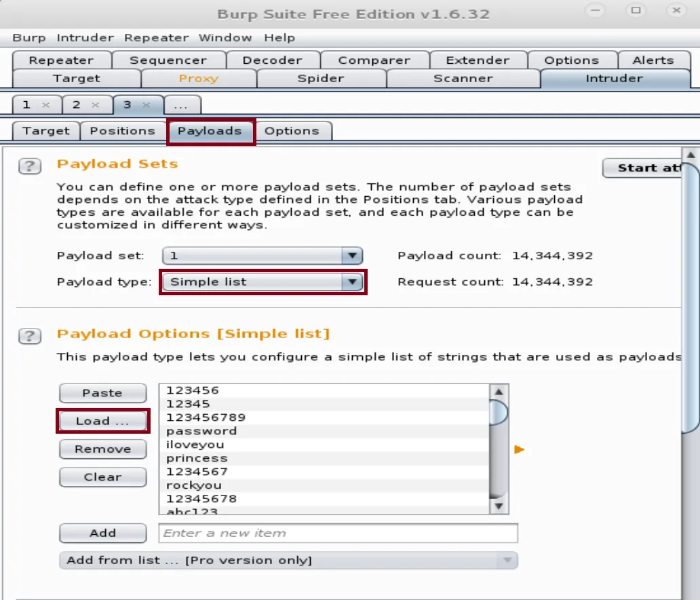
Task: Select Intruder attack tab 3
Action: pyautogui.click(x=128, y=105)
